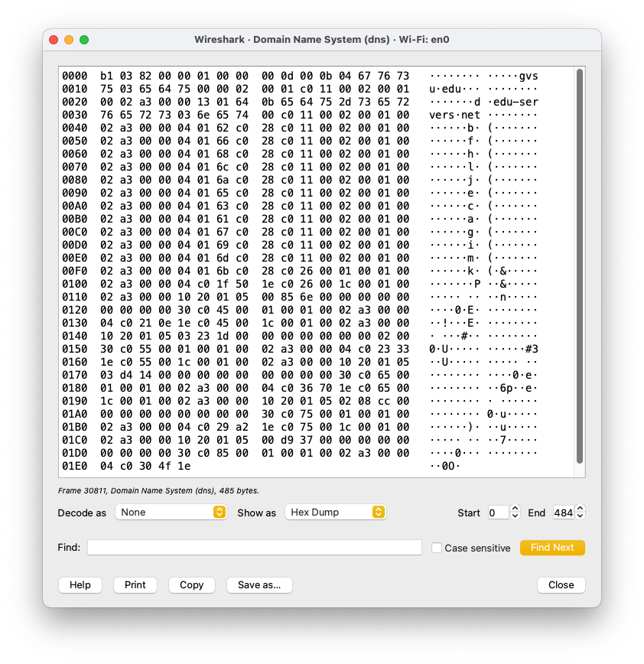
Task: Click the yellow minimize window button
Action: click(x=69, y=40)
